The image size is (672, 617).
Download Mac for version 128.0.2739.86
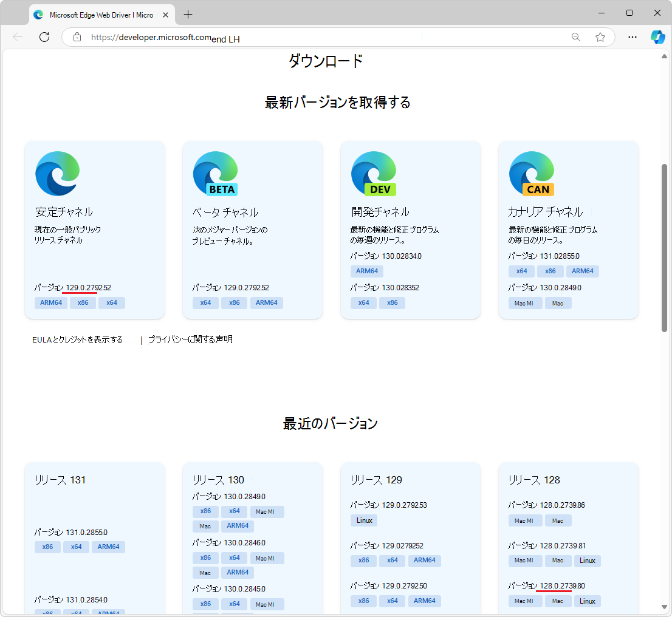tap(558, 520)
